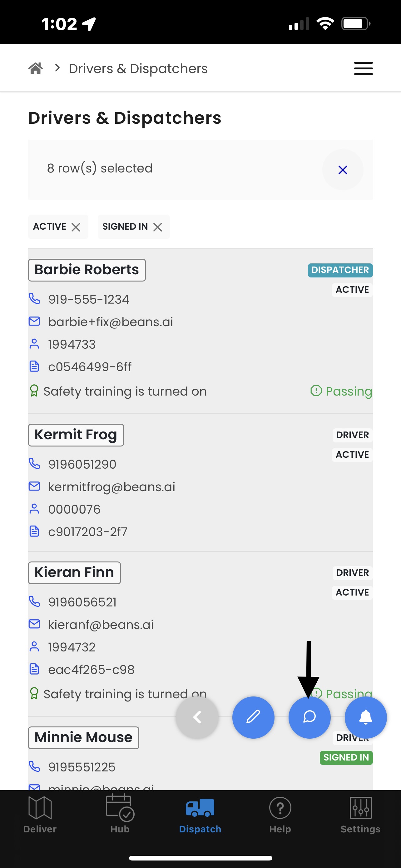The height and width of the screenshot is (868, 401).
Task: Switch to the Hub tab
Action: 120,815
